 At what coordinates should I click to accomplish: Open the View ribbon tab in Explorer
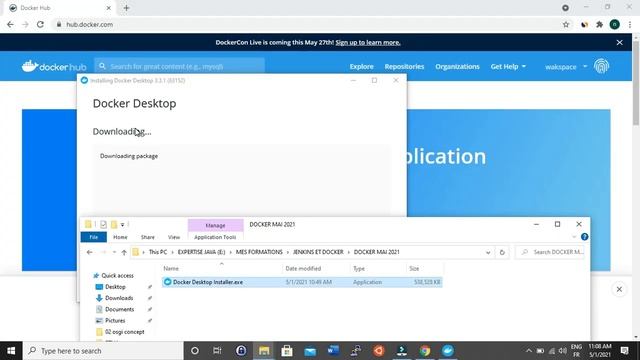click(x=174, y=237)
